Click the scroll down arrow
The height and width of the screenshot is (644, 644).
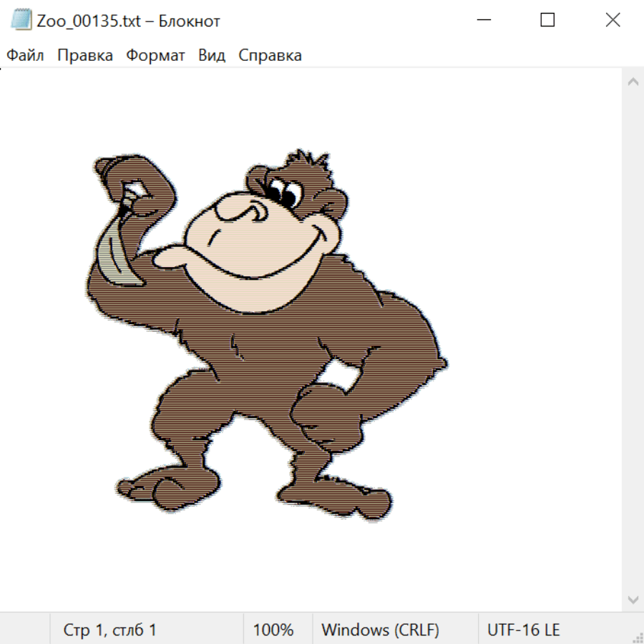pos(633,599)
